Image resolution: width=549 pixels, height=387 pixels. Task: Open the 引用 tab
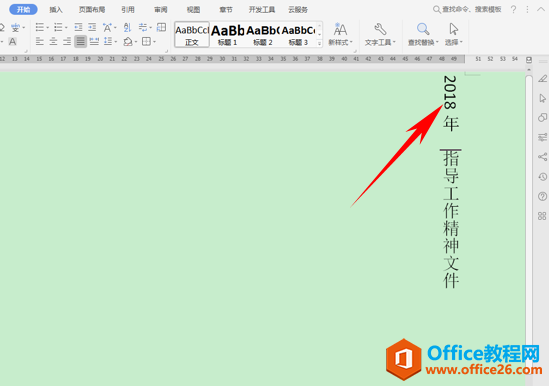point(128,9)
